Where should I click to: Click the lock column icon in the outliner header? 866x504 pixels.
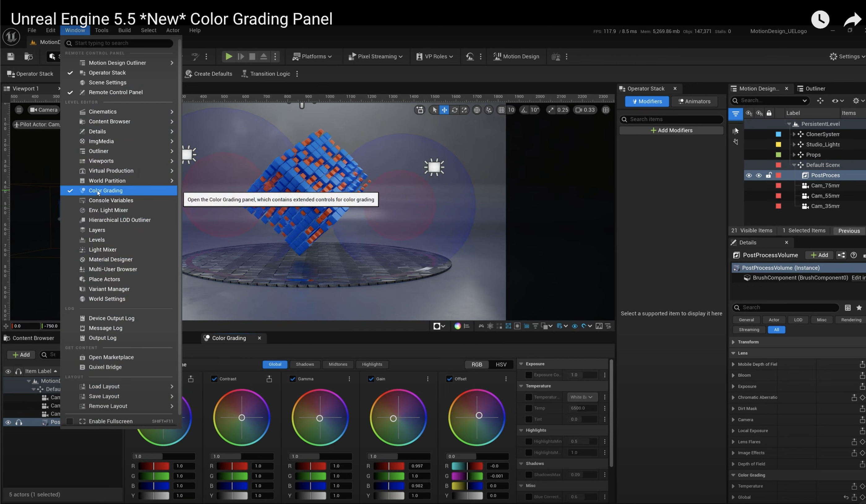769,113
